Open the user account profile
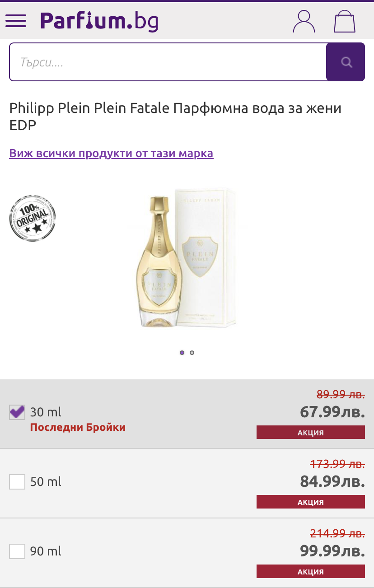The image size is (374, 588). click(x=304, y=21)
